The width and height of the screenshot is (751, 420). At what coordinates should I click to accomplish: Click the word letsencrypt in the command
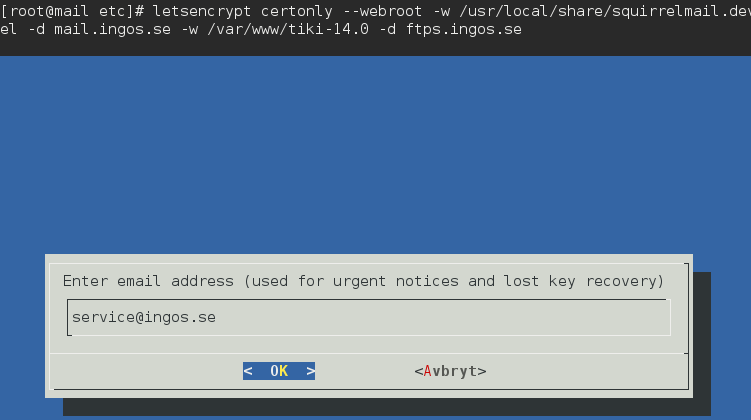pyautogui.click(x=204, y=10)
